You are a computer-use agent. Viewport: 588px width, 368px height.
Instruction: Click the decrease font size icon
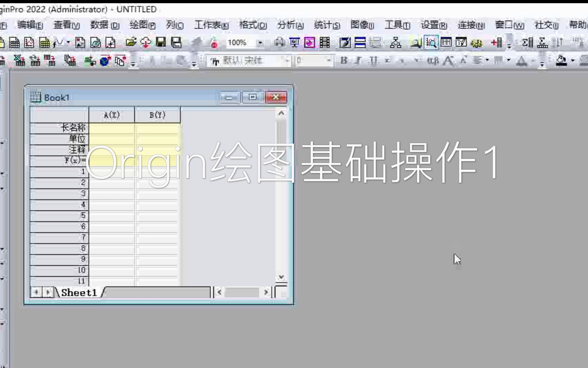463,60
